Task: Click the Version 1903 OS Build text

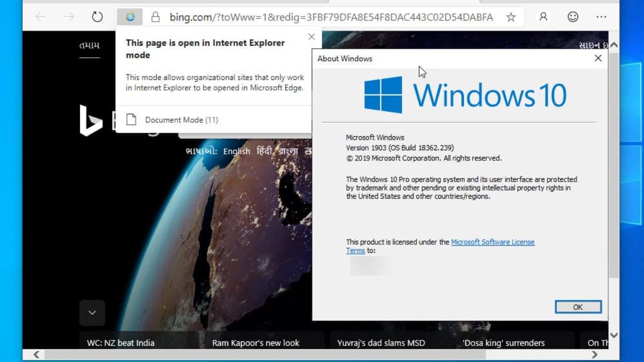Action: click(400, 148)
